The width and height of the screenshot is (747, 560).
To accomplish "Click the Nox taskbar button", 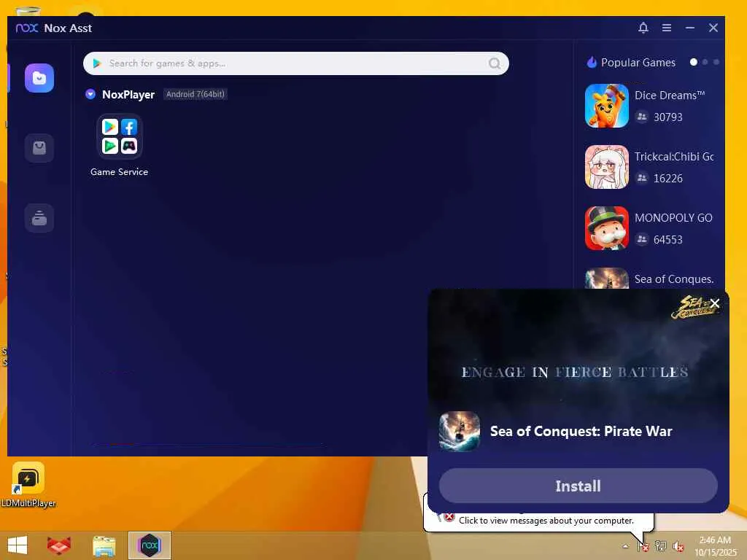I will (149, 545).
